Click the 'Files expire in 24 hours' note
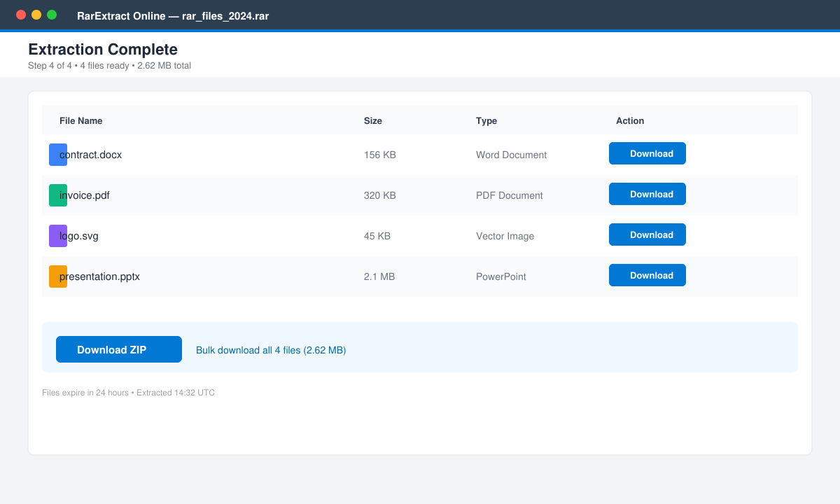840x504 pixels. (128, 393)
